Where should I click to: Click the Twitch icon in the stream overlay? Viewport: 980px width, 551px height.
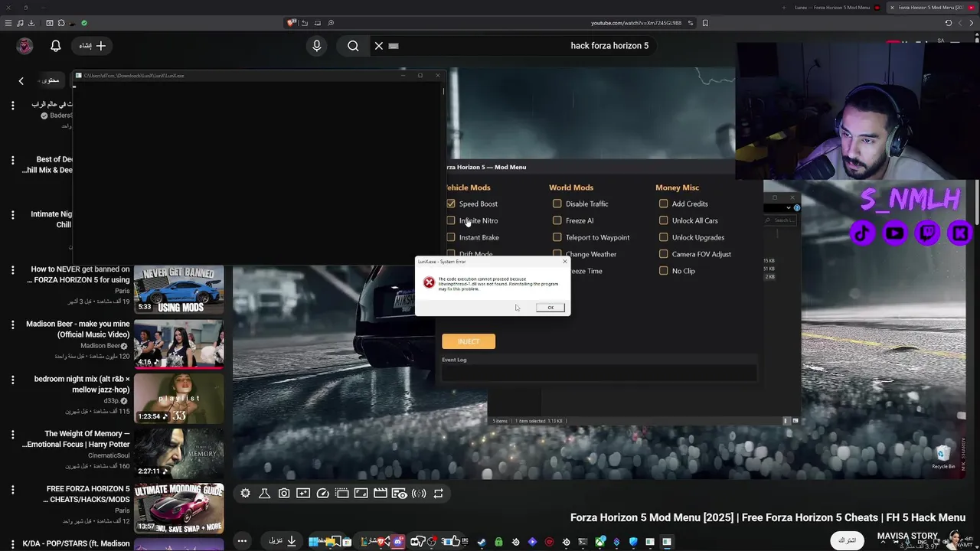(x=928, y=233)
